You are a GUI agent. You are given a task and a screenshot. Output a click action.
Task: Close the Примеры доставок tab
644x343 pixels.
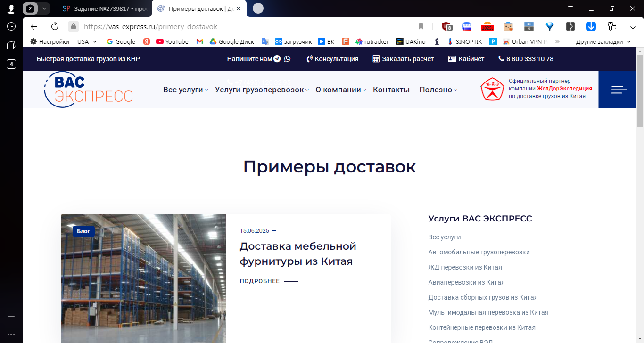tap(239, 8)
